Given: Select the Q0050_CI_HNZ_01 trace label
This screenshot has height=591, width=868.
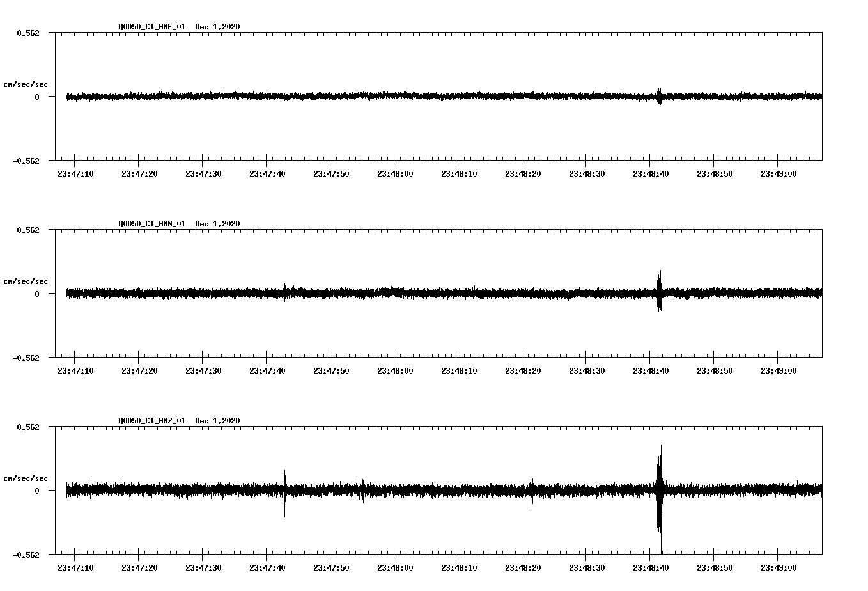Looking at the screenshot, I should point(153,419).
